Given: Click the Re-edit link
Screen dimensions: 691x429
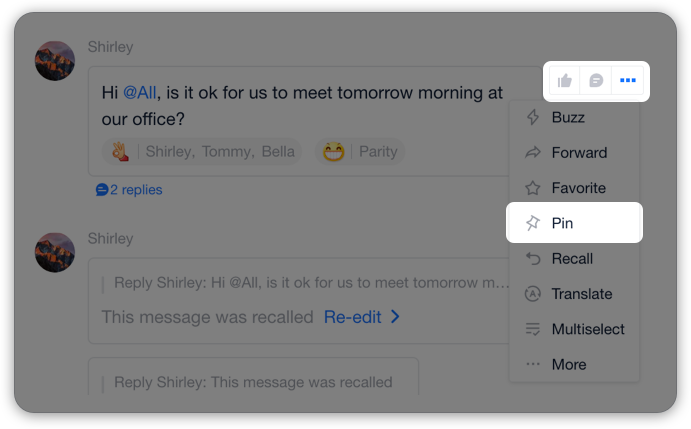Looking at the screenshot, I should 353,317.
